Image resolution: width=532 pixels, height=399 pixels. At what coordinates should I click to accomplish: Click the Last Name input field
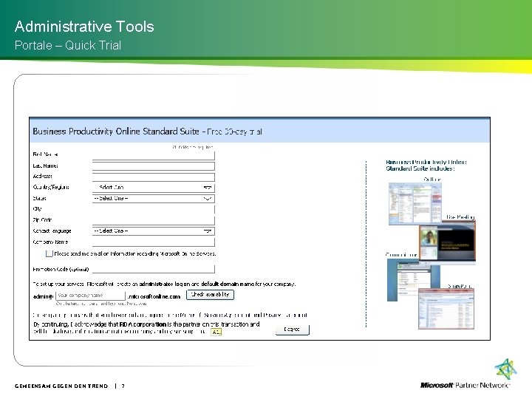pos(154,166)
